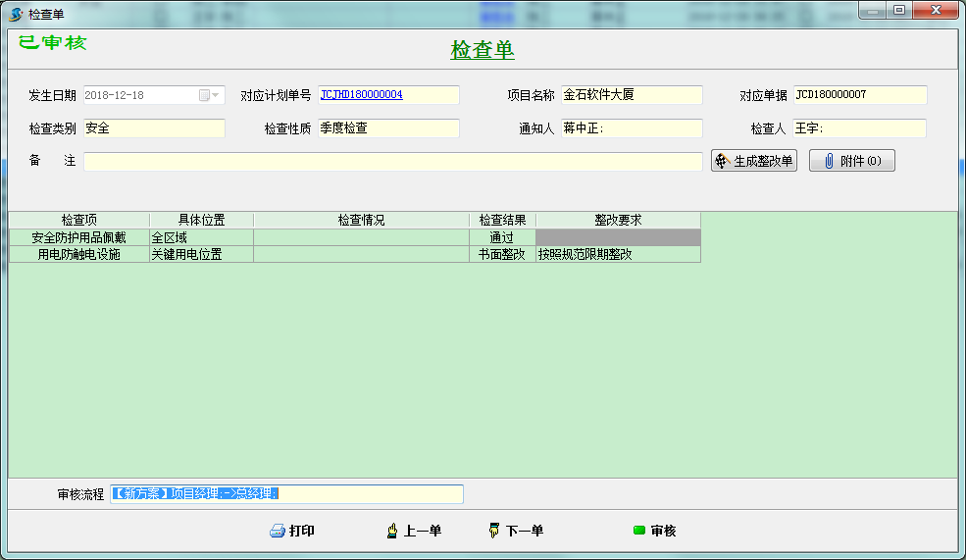Click the app logo icon in title bar
This screenshot has width=966, height=560.
[x=16, y=14]
